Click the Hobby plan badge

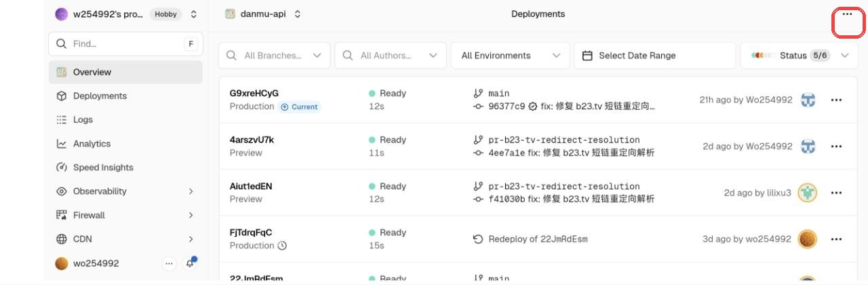pyautogui.click(x=165, y=14)
